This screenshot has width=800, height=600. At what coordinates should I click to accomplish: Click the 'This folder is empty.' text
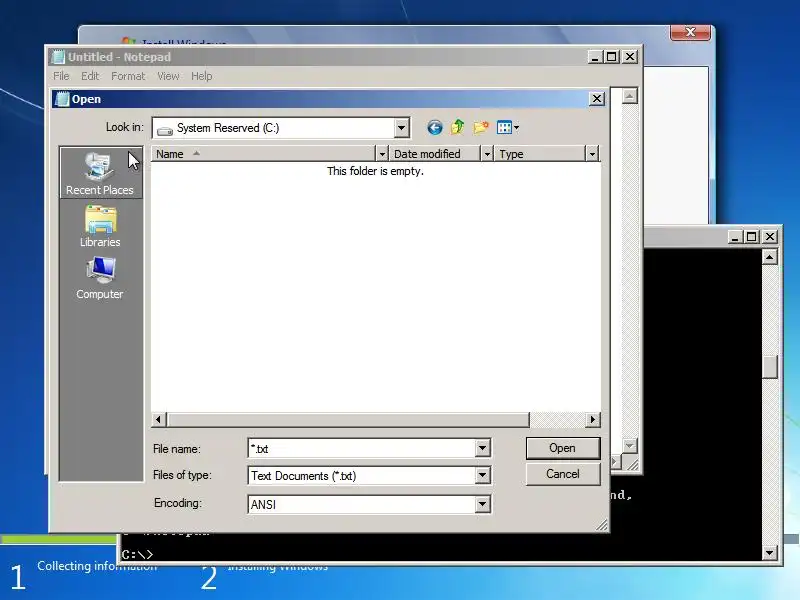pyautogui.click(x=376, y=171)
